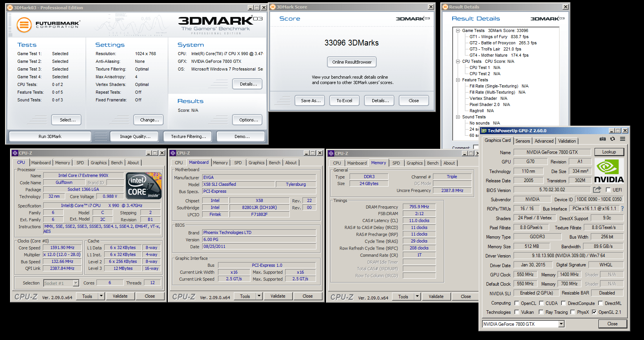Switch to the Sensors tab in GPU-Z
644x340 pixels.
[x=523, y=141]
